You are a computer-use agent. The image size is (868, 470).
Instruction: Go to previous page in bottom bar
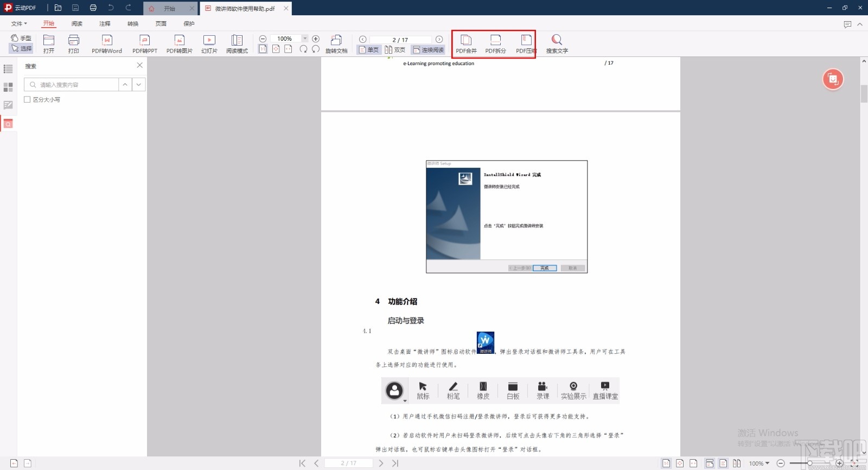316,463
